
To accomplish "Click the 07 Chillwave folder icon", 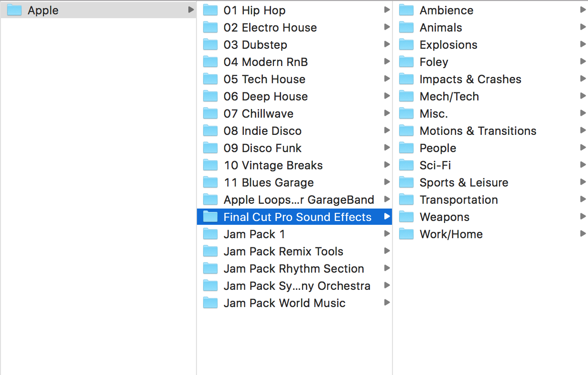I will pyautogui.click(x=210, y=113).
